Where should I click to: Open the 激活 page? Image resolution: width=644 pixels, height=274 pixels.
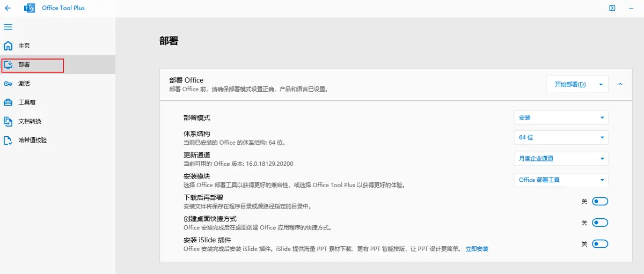click(57, 84)
